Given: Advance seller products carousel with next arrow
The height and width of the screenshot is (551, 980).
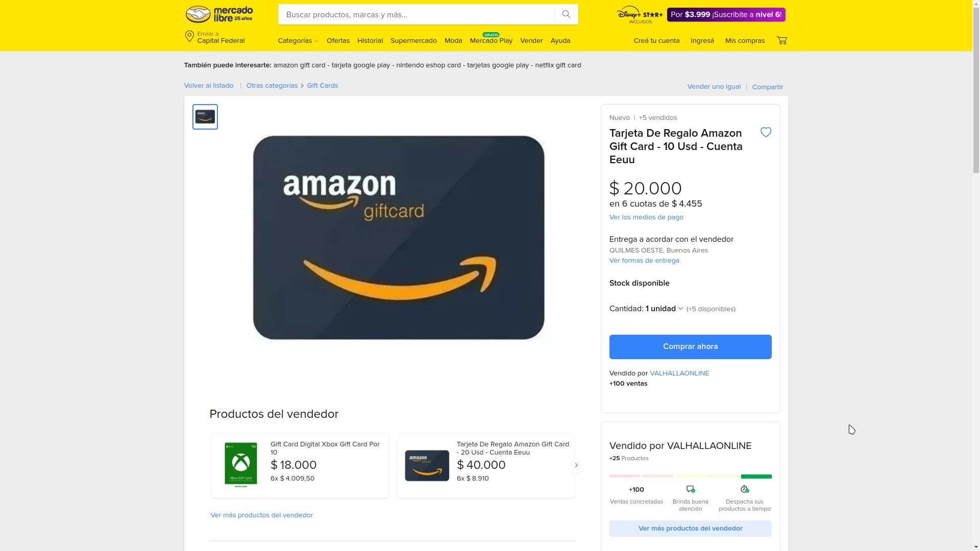Looking at the screenshot, I should point(576,465).
